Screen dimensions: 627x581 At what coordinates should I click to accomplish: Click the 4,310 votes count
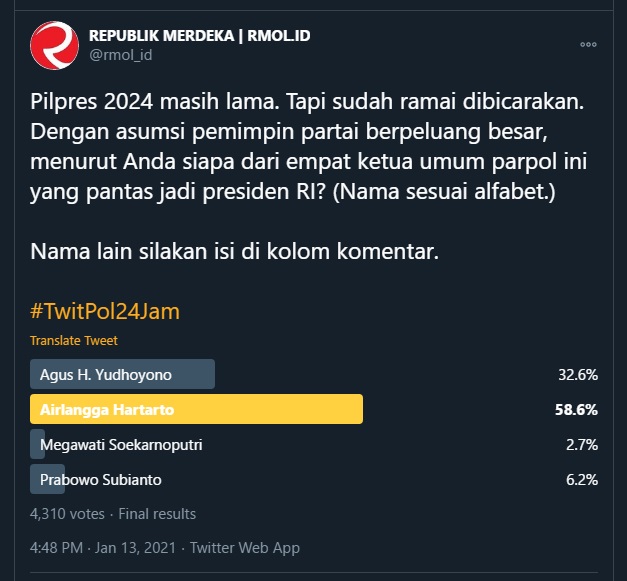68,514
